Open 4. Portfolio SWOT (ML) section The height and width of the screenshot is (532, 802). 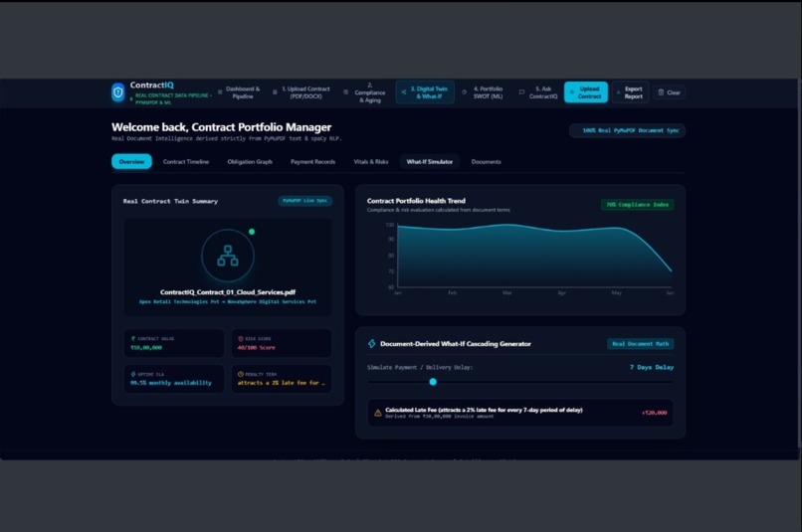tap(483, 92)
